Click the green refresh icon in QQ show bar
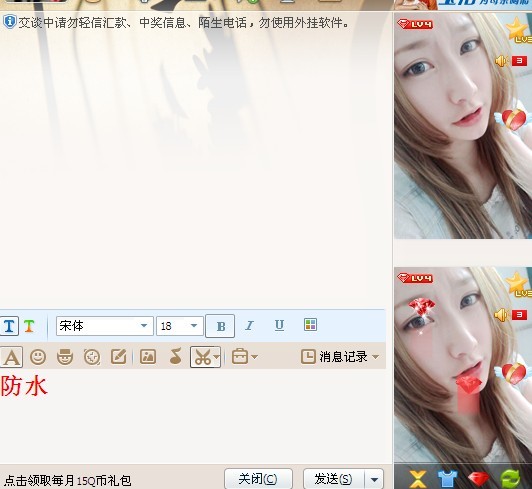 click(x=511, y=479)
